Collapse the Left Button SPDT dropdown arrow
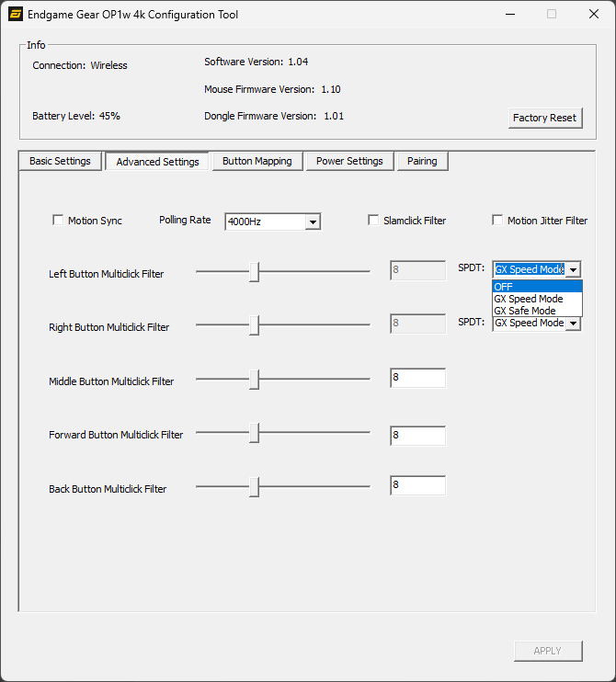The height and width of the screenshot is (682, 616). point(574,269)
